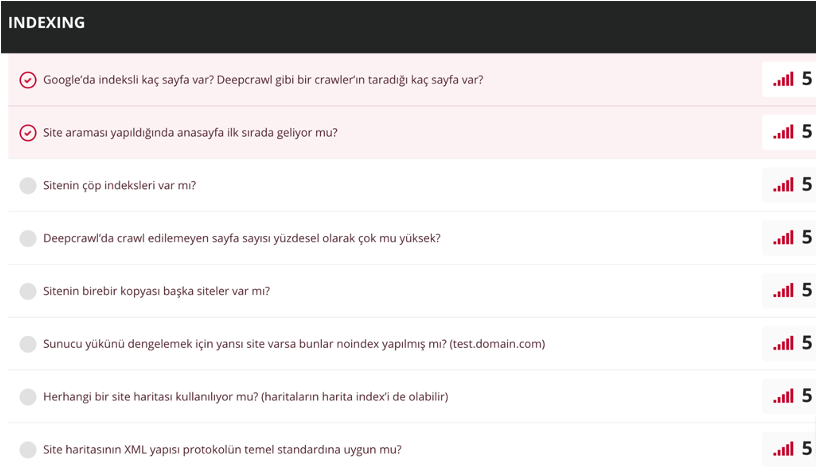Check the Sitenin çöp indeksleri circle
The width and height of the screenshot is (816, 468).
click(28, 185)
